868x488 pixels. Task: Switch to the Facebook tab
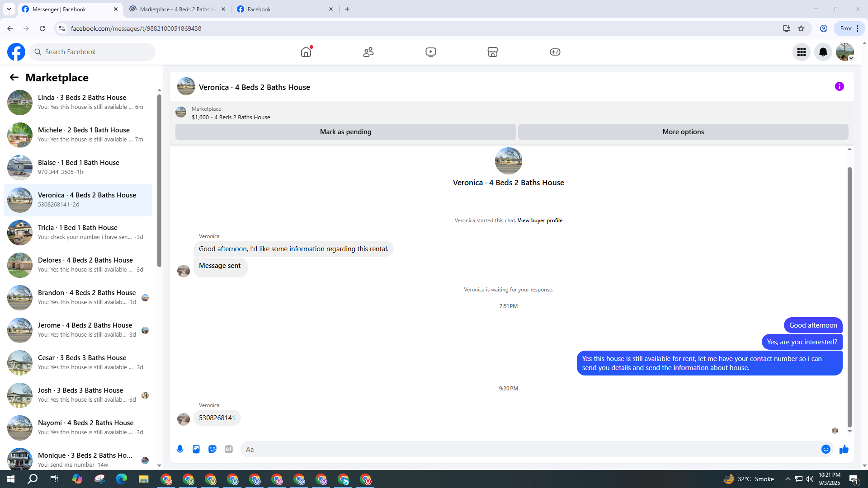pyautogui.click(x=286, y=9)
